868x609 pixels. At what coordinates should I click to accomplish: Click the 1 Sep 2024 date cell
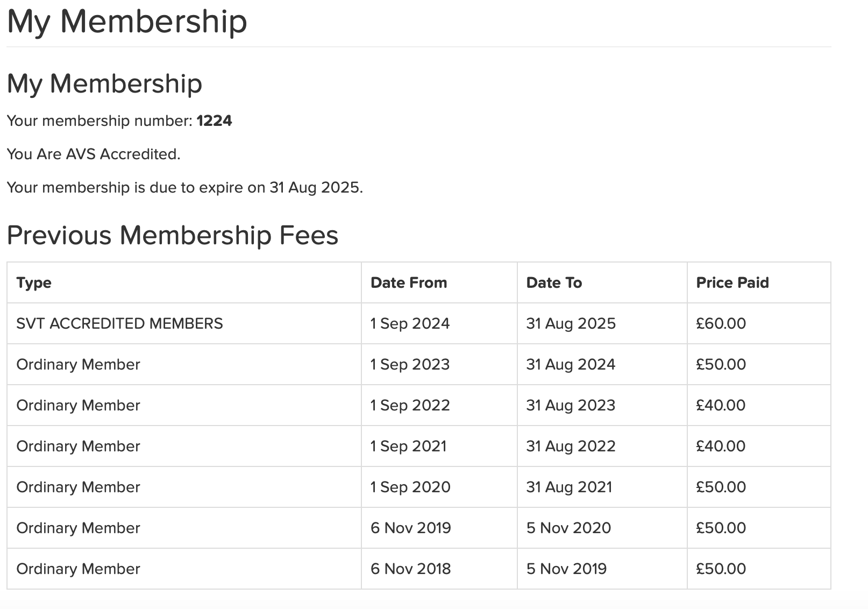[410, 324]
